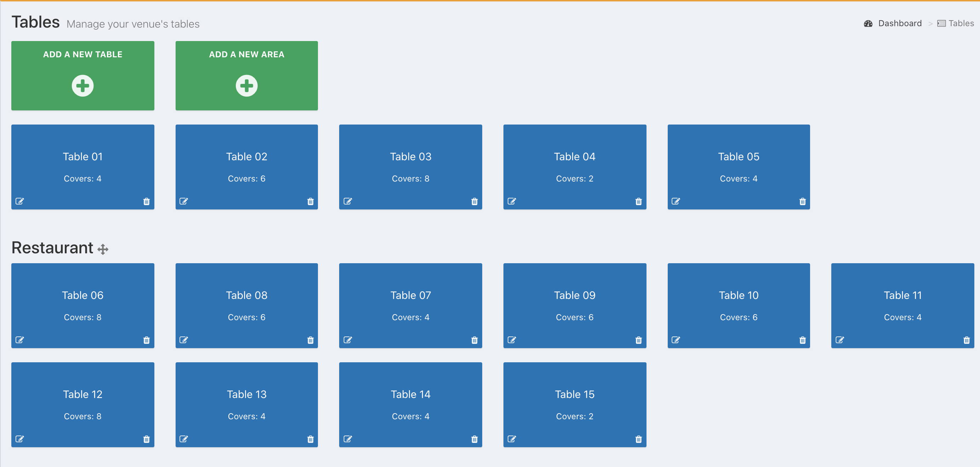This screenshot has width=980, height=467.
Task: Click the Table 14 tile
Action: point(410,404)
